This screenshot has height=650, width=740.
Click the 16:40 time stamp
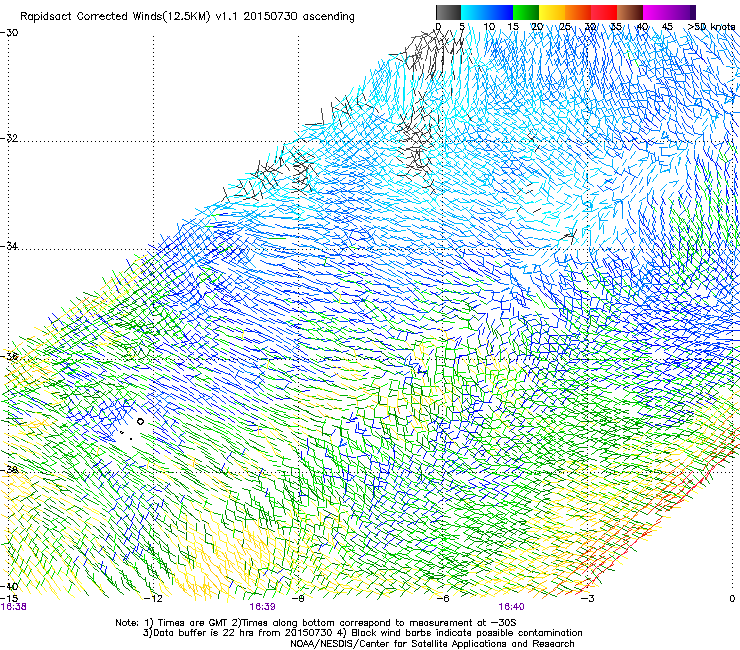511,607
